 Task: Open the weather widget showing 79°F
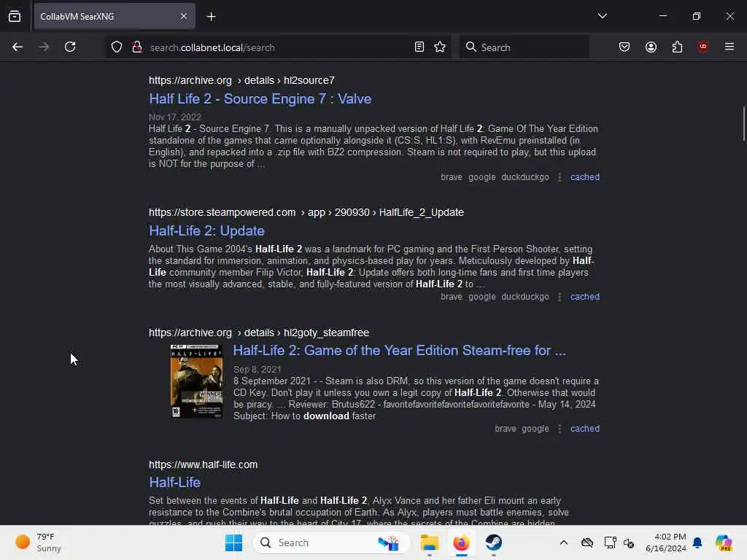click(x=38, y=542)
